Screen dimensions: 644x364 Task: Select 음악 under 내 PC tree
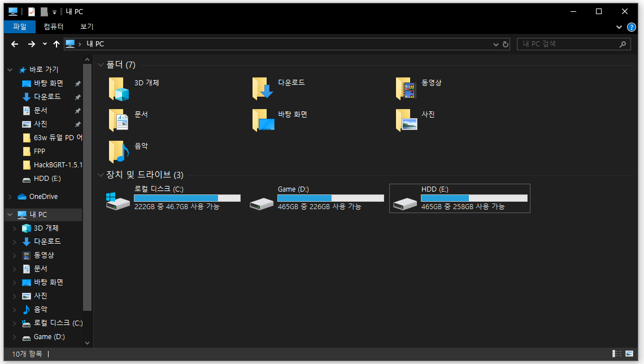coord(40,309)
